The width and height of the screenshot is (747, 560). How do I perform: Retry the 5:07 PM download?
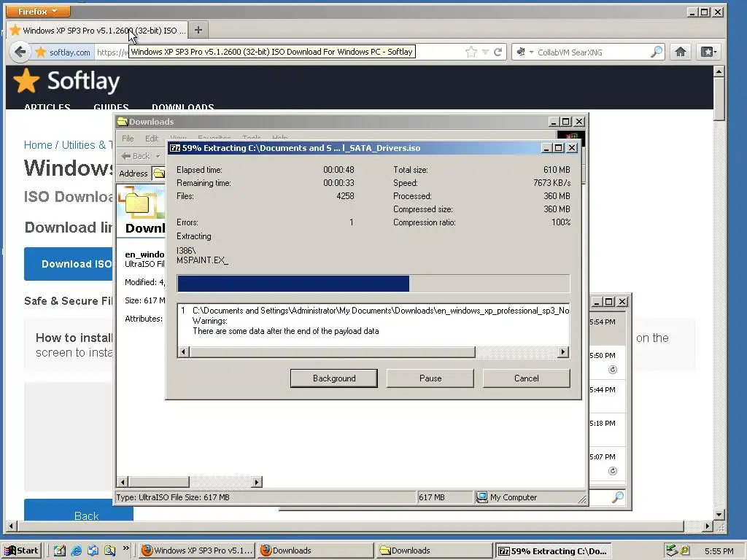[613, 471]
